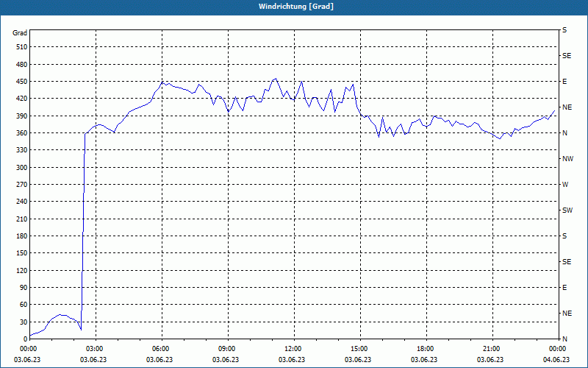Click the 270 value on the y-axis
Image resolution: width=588 pixels, height=368 pixels.
tap(21, 185)
